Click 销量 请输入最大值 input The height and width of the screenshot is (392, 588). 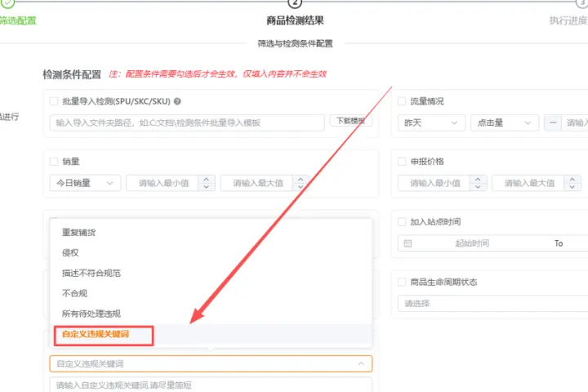(x=257, y=183)
